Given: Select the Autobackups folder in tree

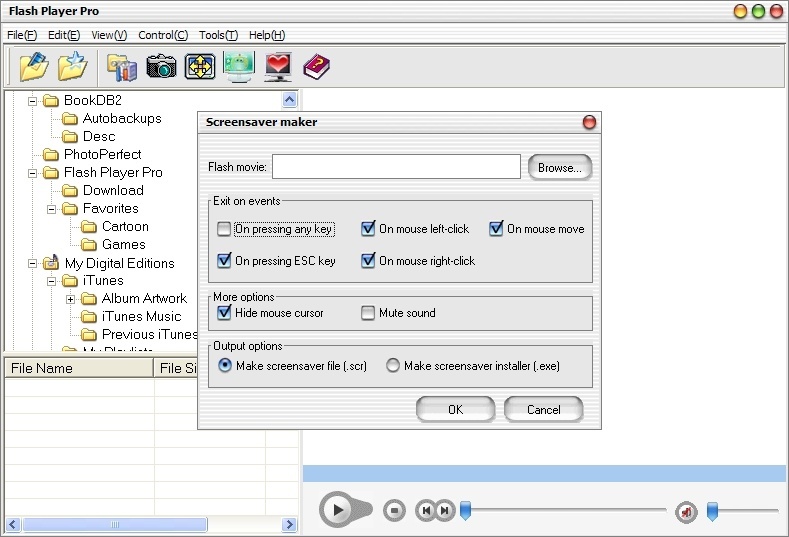Looking at the screenshot, I should click(x=122, y=119).
